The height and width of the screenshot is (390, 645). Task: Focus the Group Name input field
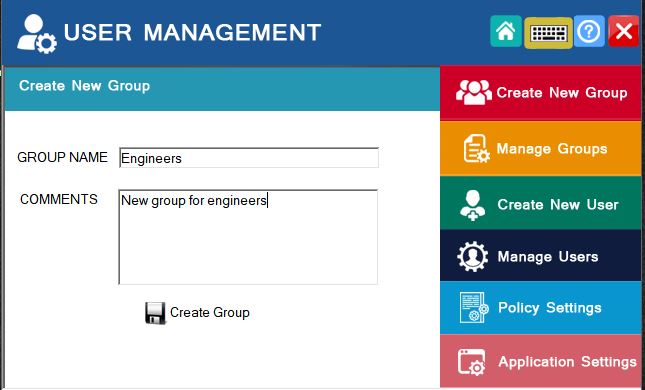click(249, 158)
